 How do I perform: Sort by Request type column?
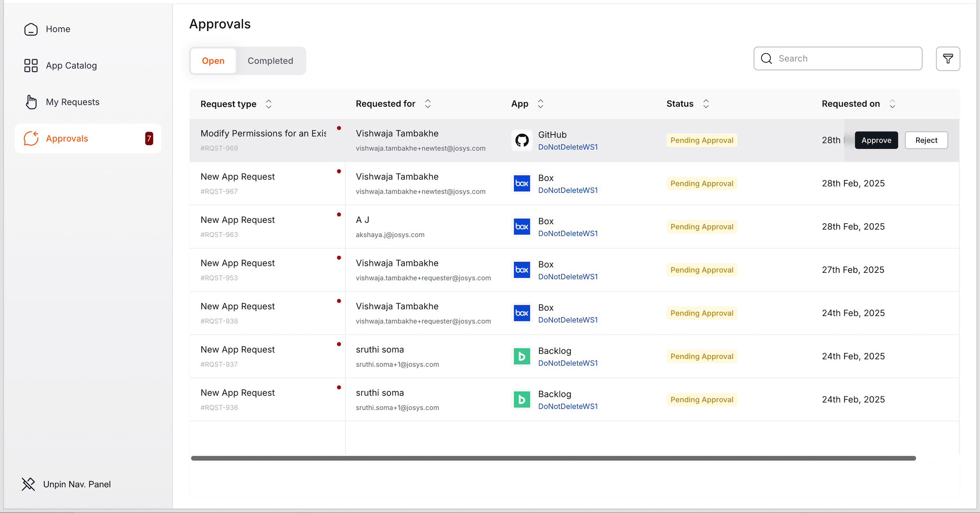click(x=268, y=104)
